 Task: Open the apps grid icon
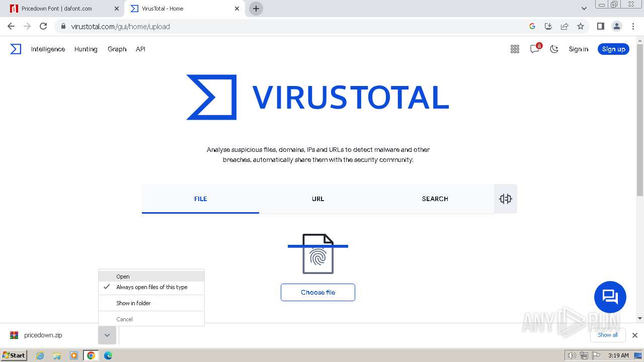(515, 49)
